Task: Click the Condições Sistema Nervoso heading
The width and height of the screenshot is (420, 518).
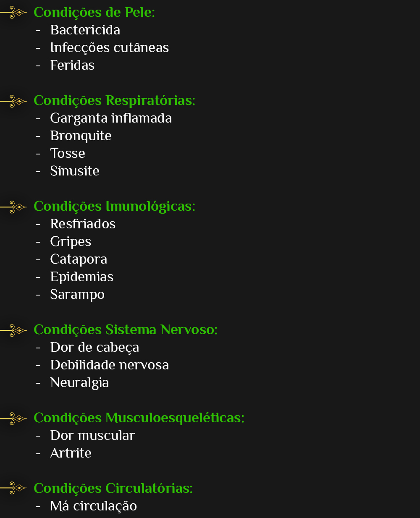Action: coord(126,330)
